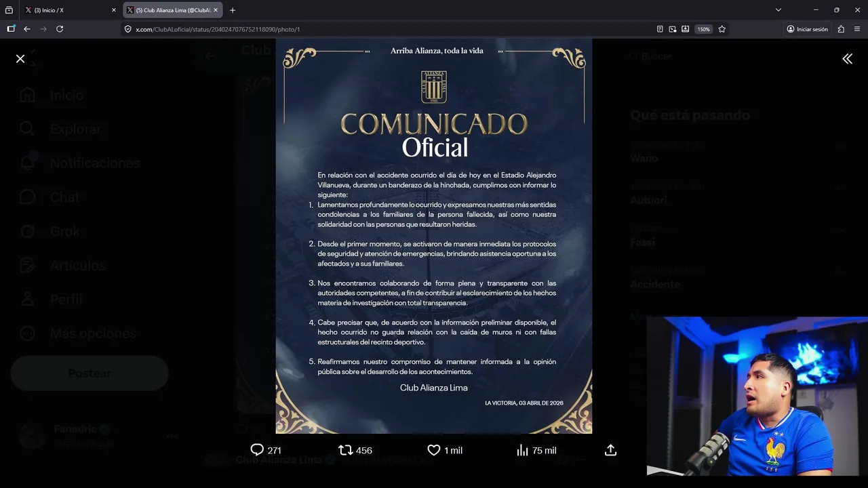
Task: Open Artículos in the X sidebar
Action: click(63, 265)
